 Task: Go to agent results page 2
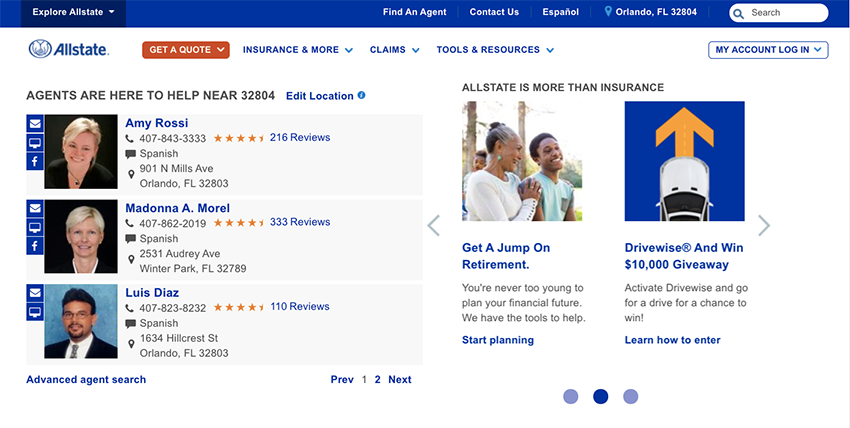[378, 380]
